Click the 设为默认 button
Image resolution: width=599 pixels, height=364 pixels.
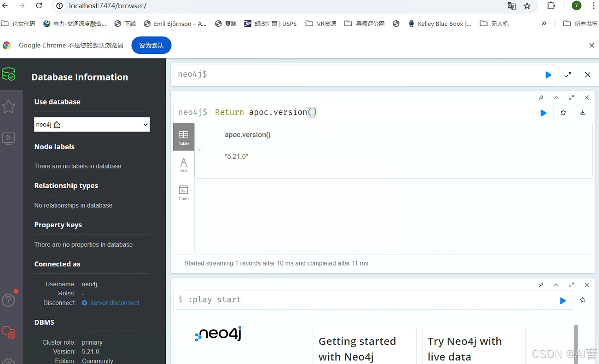click(x=151, y=45)
